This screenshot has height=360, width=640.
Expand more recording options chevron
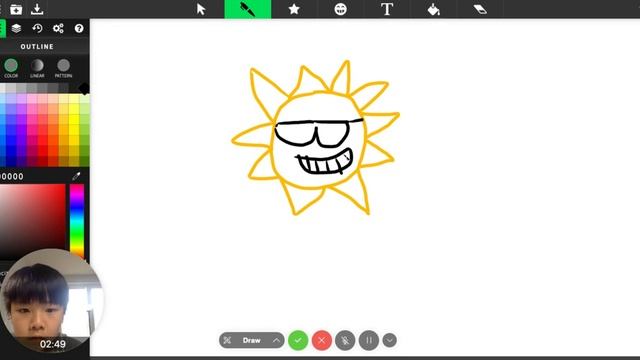(390, 340)
